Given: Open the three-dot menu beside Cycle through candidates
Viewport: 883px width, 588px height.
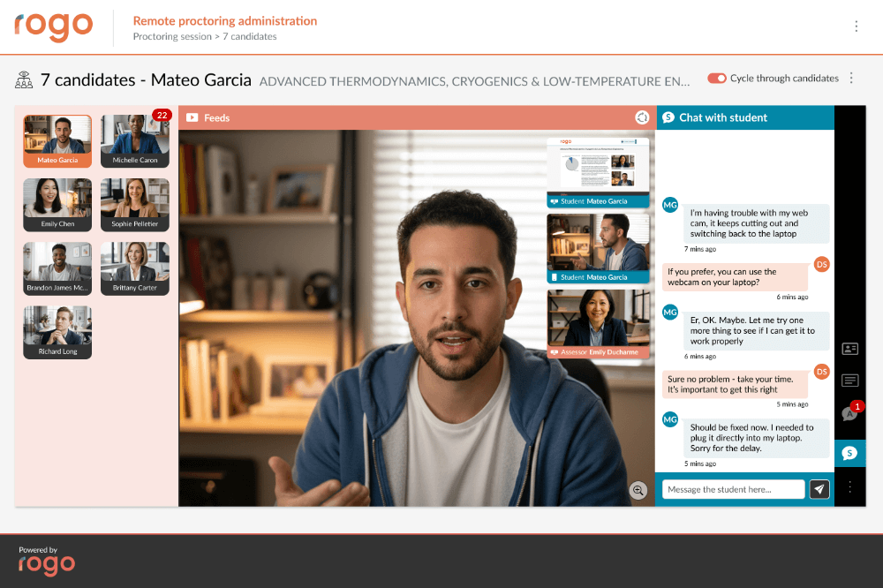Looking at the screenshot, I should [x=851, y=78].
